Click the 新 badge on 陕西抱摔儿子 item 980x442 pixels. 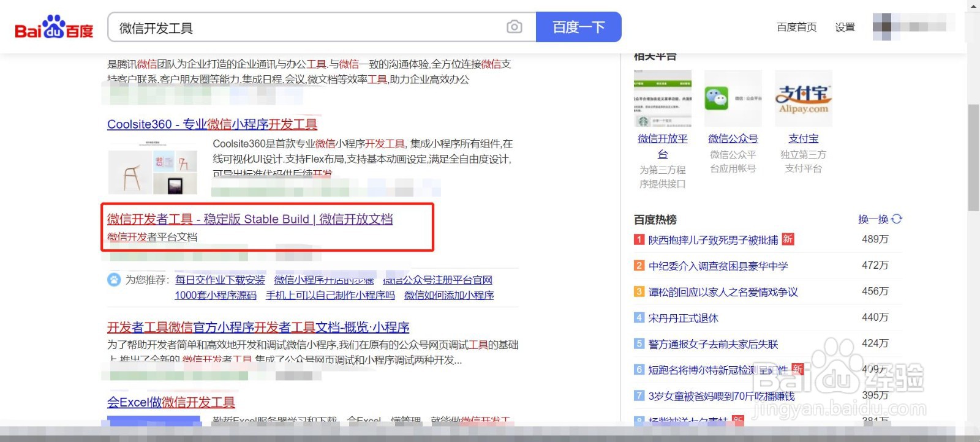[x=788, y=239]
